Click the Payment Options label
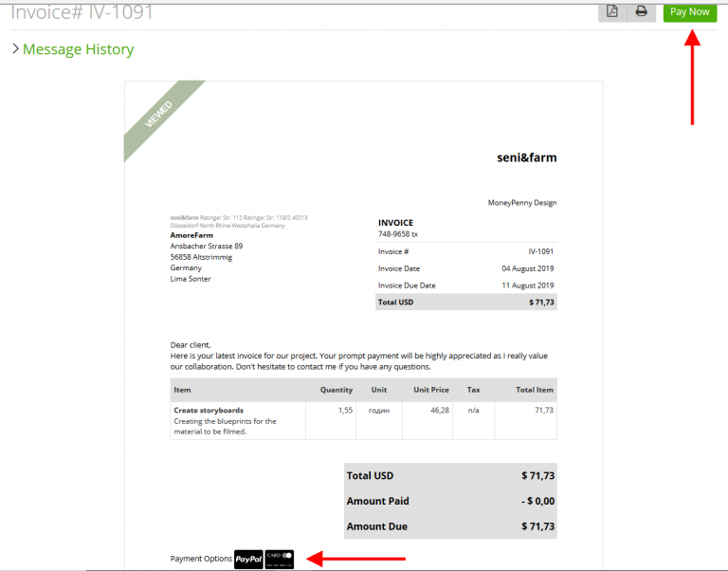This screenshot has height=571, width=728. tap(201, 559)
